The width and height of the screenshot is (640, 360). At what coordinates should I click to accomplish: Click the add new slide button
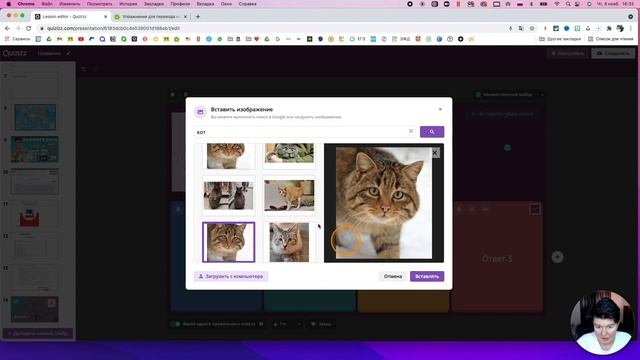click(x=38, y=333)
